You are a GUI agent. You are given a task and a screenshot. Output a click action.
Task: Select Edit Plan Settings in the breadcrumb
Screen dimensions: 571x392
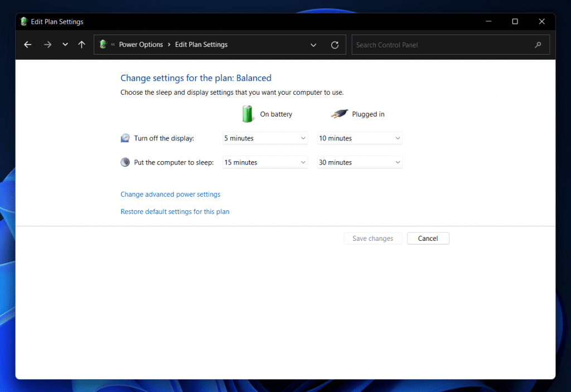point(201,45)
